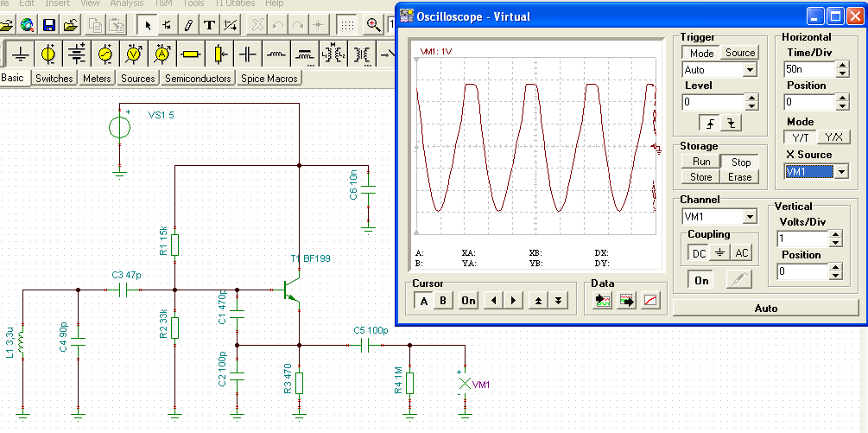The height and width of the screenshot is (433, 868).
Task: Open the zoom magnifier tool
Action: coord(373,25)
